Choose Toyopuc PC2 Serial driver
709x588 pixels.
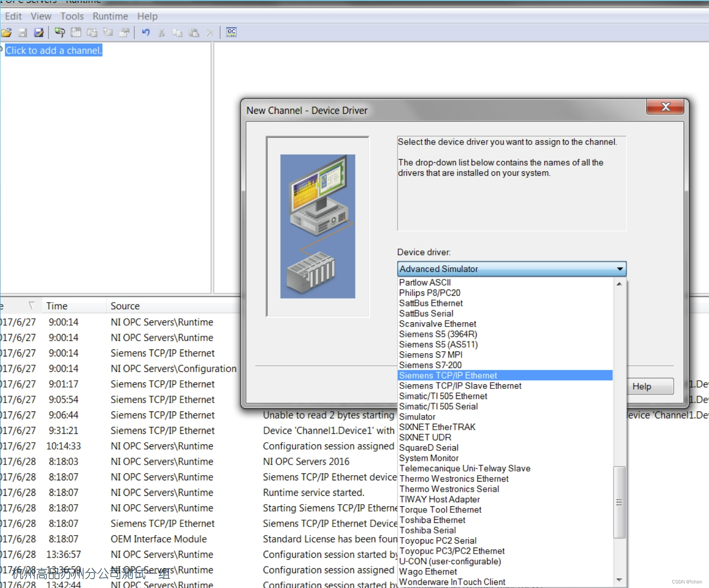[x=505, y=540]
